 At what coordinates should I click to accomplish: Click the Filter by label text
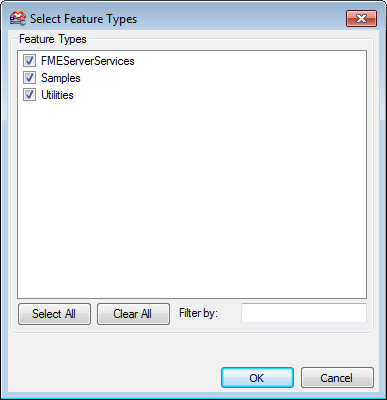198,313
